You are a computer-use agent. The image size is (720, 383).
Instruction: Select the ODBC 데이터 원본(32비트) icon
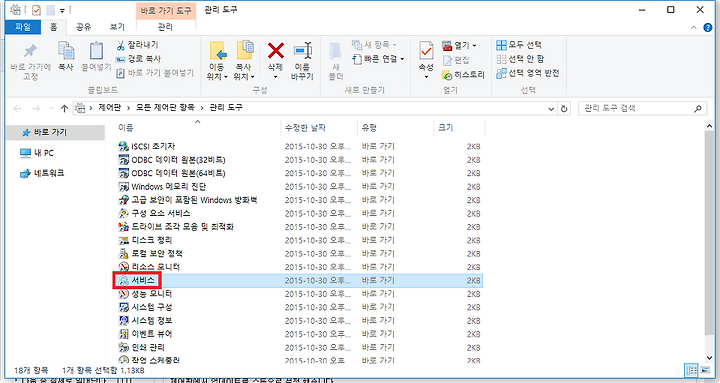click(x=123, y=159)
